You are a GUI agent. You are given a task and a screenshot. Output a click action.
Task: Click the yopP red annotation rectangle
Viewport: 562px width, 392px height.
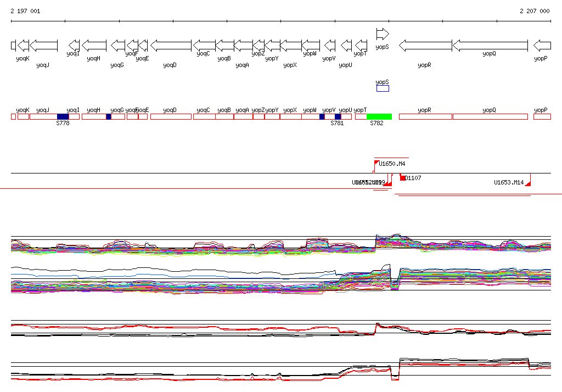click(542, 116)
